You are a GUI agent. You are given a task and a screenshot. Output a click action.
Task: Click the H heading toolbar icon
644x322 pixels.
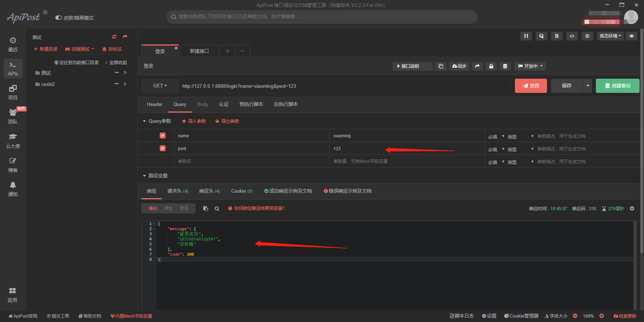(526, 36)
